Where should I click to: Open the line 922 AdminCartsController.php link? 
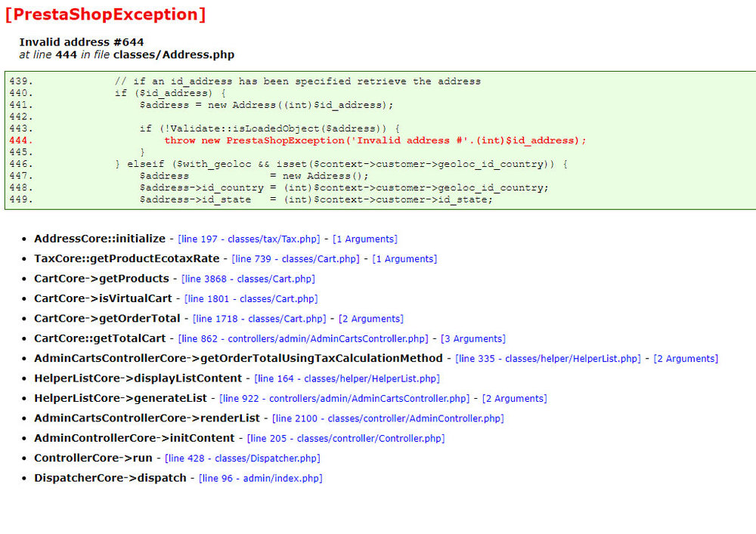[344, 399]
